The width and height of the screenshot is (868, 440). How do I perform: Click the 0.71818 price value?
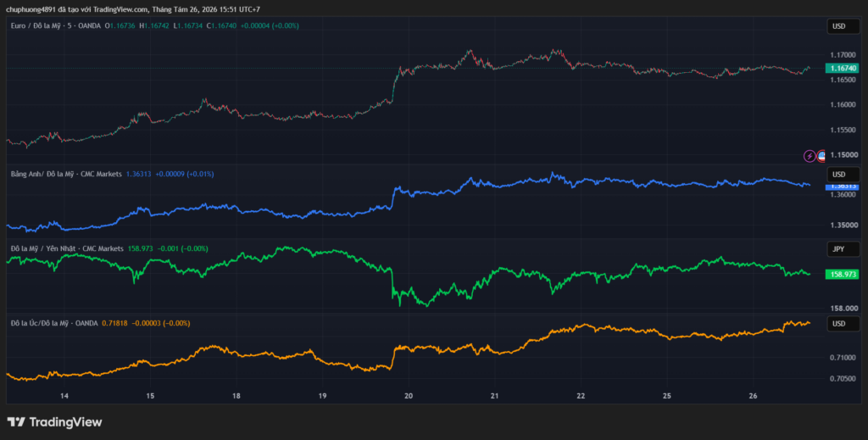pyautogui.click(x=115, y=323)
